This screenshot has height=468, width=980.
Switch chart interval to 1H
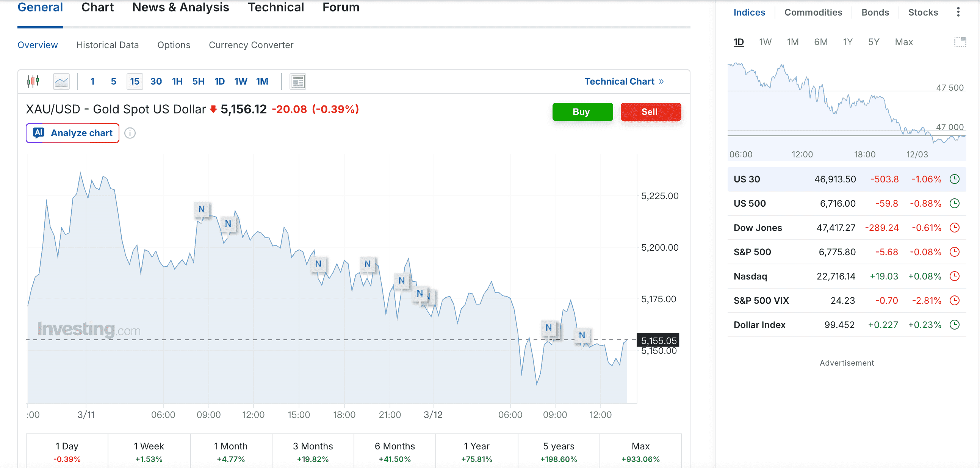point(177,81)
